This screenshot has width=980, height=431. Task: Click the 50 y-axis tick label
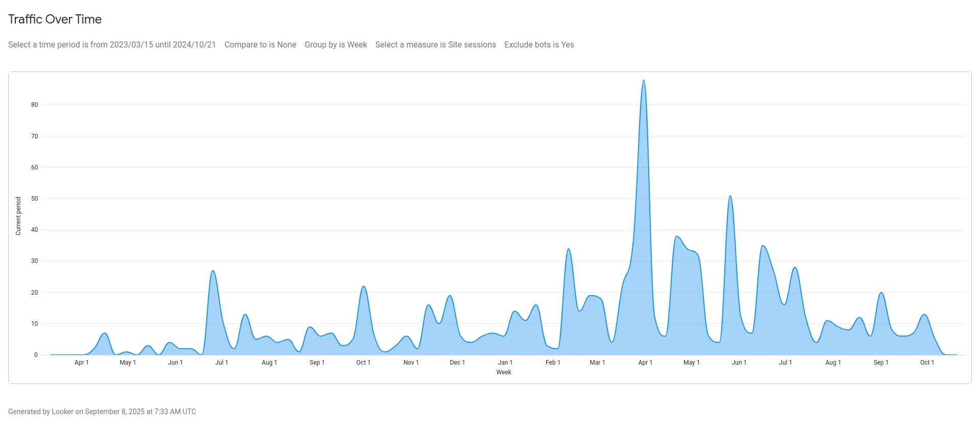(x=34, y=199)
